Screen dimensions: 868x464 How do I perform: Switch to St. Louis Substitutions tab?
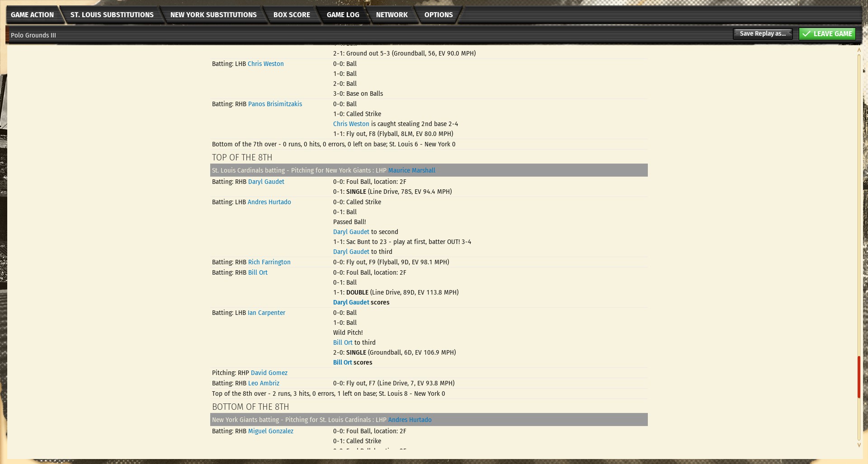coord(112,15)
